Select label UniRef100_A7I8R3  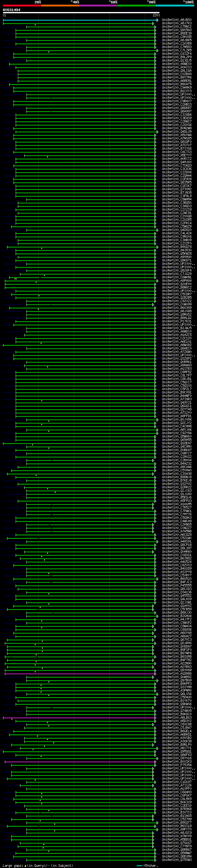click(177, 399)
